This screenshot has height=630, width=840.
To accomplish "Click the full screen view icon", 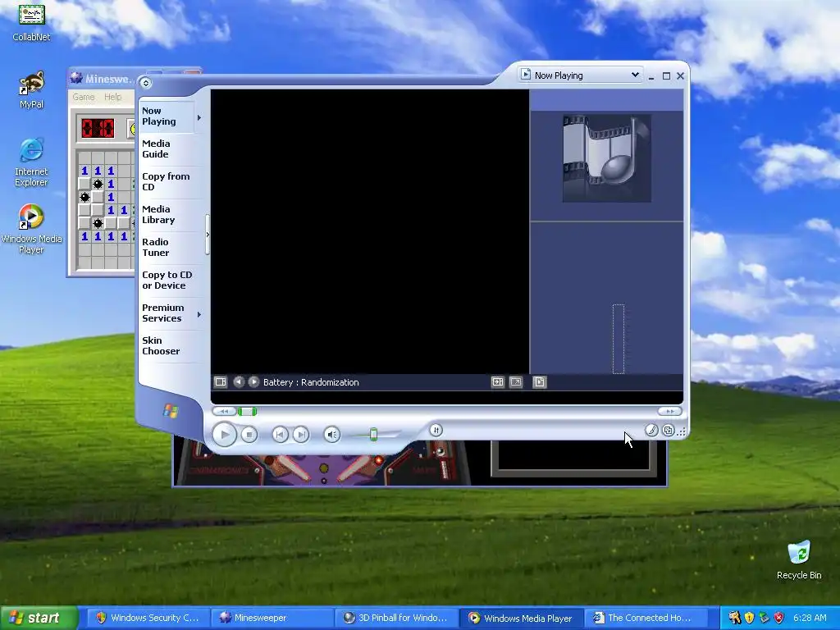I will click(516, 382).
